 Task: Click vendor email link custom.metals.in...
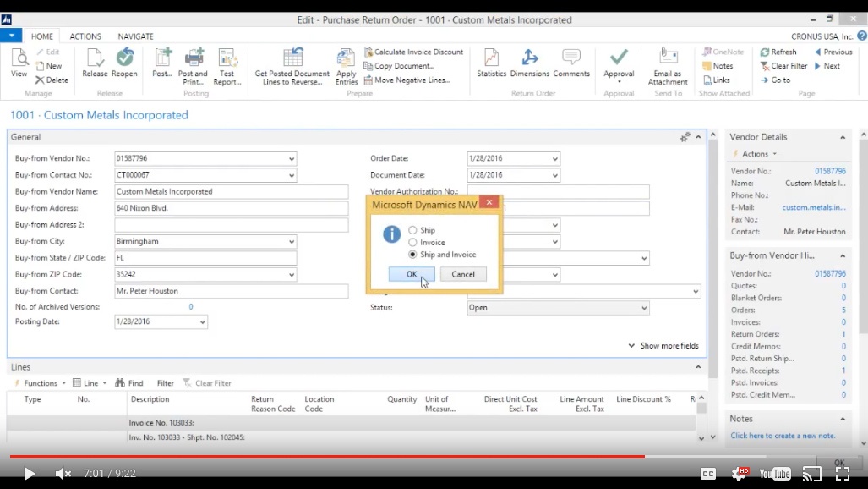coord(814,207)
